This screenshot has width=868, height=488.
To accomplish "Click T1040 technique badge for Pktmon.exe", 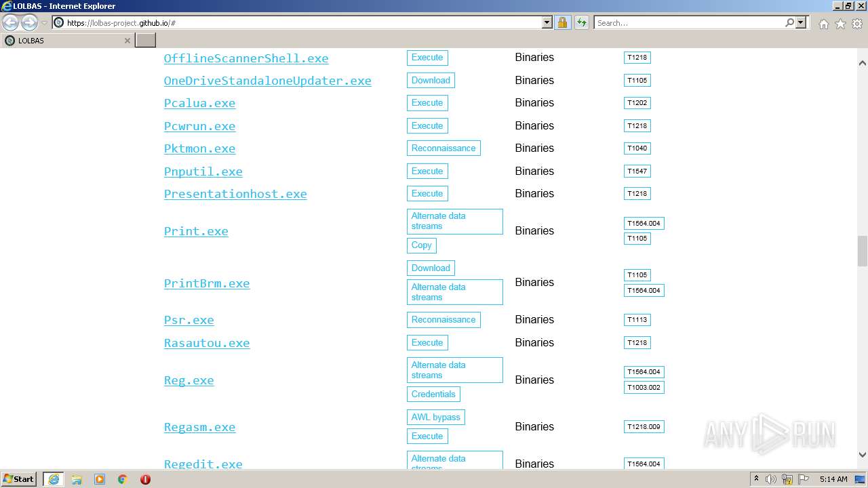I will pos(637,148).
